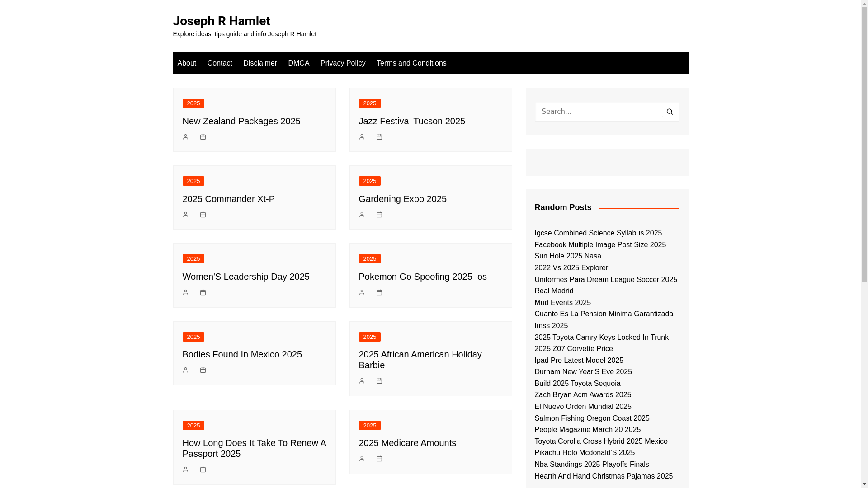
Task: Click calendar icon under 2025 Medicare Amounts
Action: click(379, 459)
